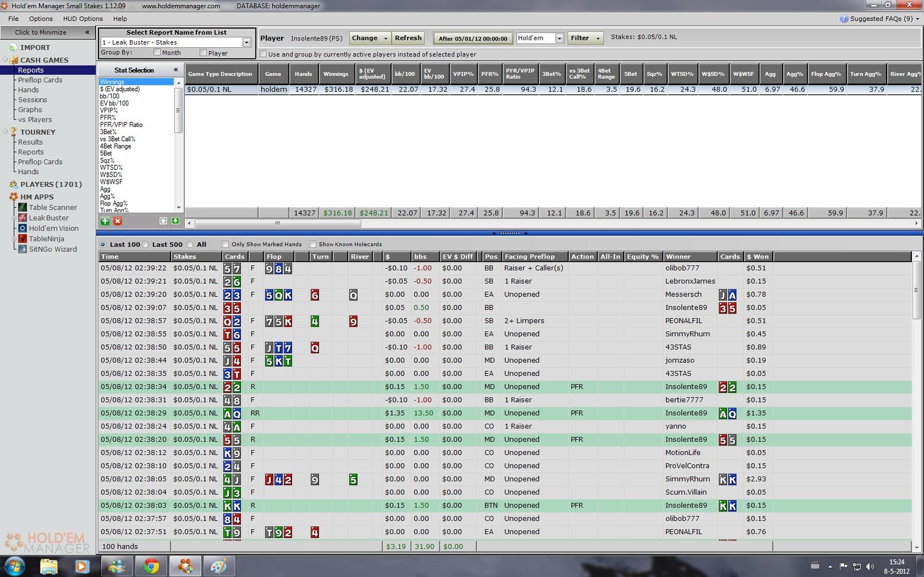Click the Cash Games coins icon
This screenshot has width=924, height=577.
14,60
